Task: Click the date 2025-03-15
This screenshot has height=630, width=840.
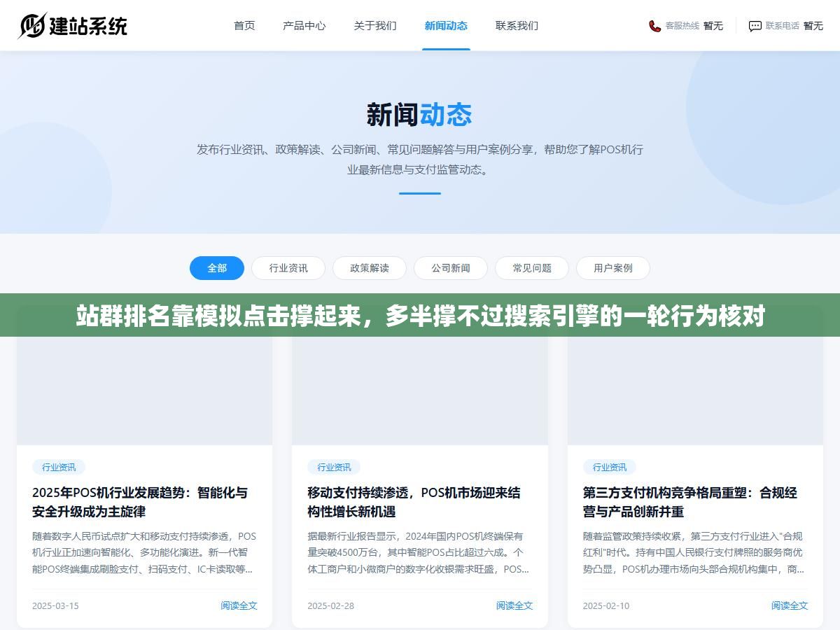Action: 55,605
